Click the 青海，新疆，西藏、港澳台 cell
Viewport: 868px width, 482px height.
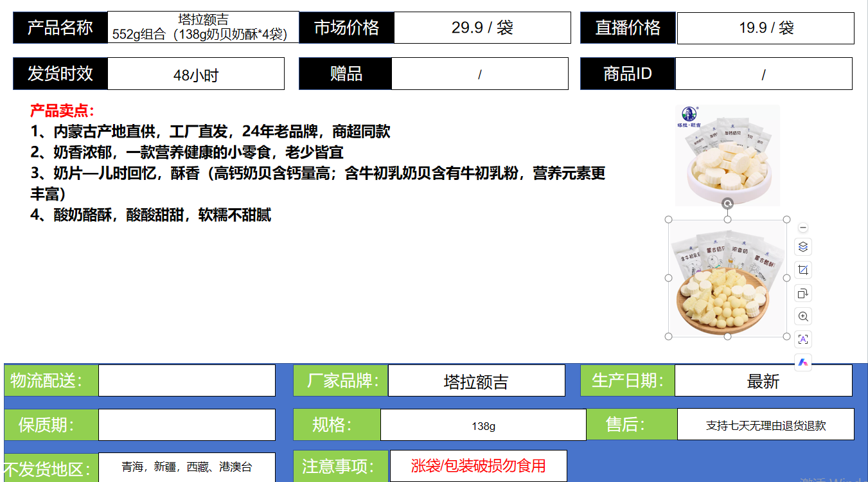[x=186, y=467]
